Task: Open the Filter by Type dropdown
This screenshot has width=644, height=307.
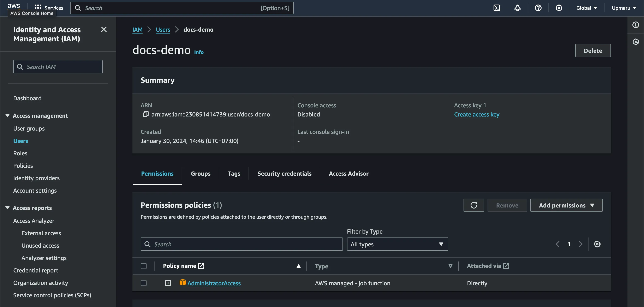Action: 397,244
